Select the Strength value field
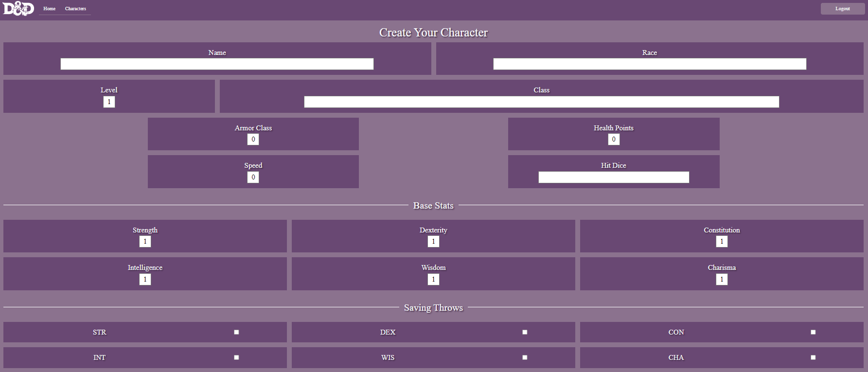This screenshot has height=372, width=868. [145, 242]
